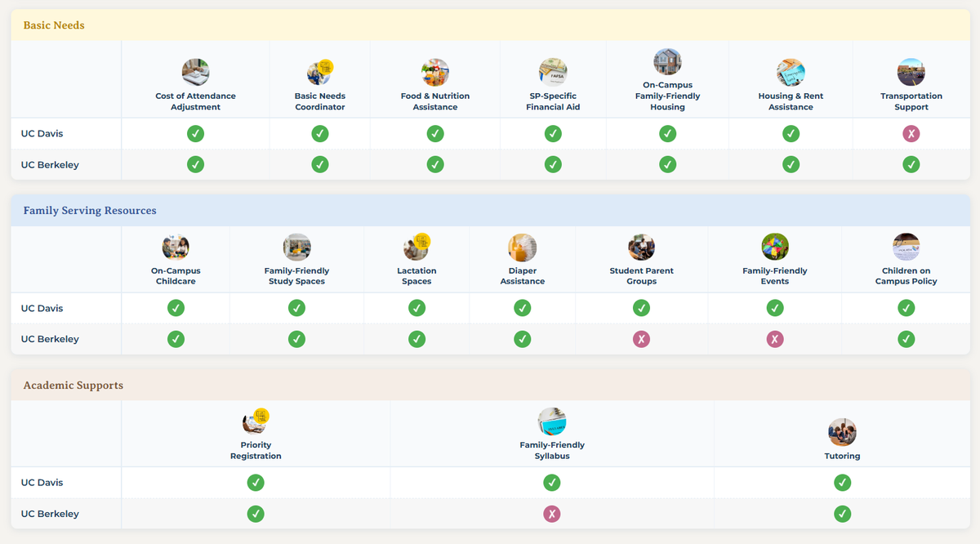Select the SP-Specific Financial Aid FAFSA icon
This screenshot has width=980, height=544.
(553, 73)
